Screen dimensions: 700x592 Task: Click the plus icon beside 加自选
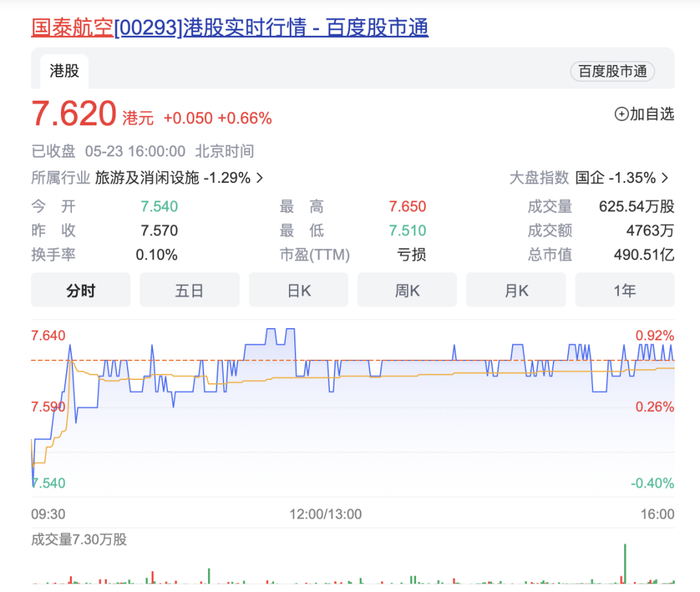coord(621,114)
